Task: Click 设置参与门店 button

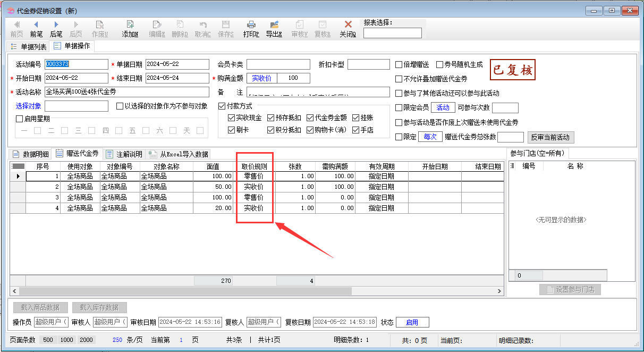Action: pos(570,290)
